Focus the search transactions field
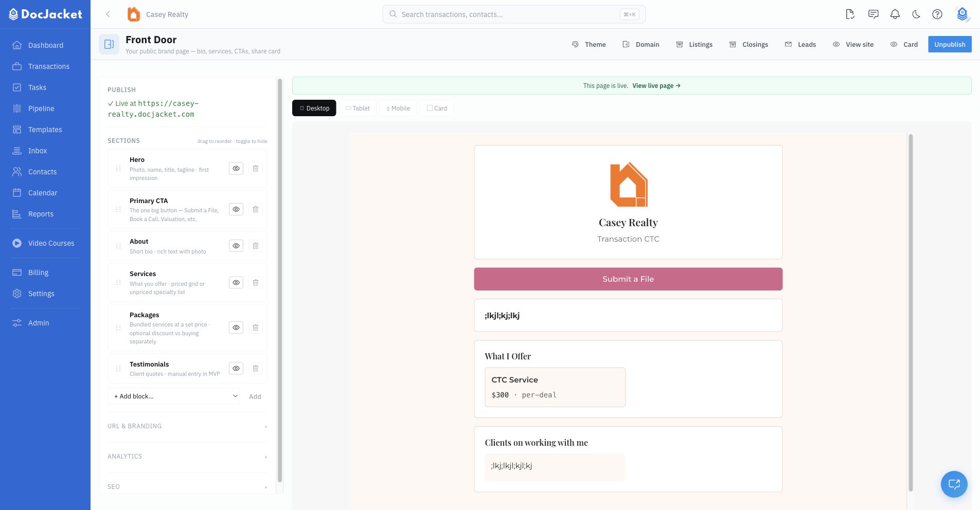 [514, 14]
